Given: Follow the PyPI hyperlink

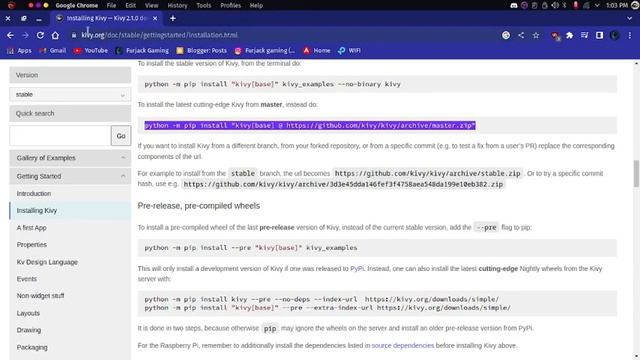Looking at the screenshot, I should click(357, 269).
